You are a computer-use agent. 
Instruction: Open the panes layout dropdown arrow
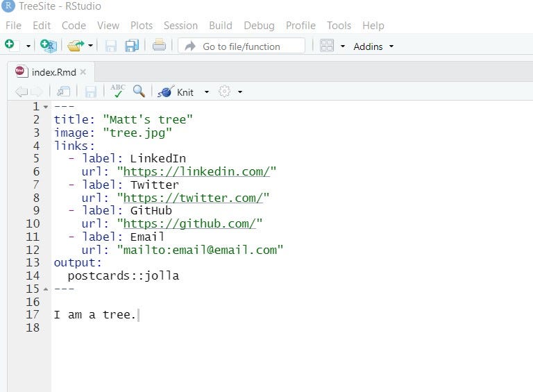(343, 46)
